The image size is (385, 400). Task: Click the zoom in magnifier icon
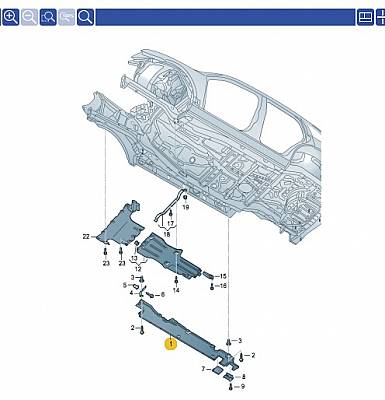coord(11,17)
